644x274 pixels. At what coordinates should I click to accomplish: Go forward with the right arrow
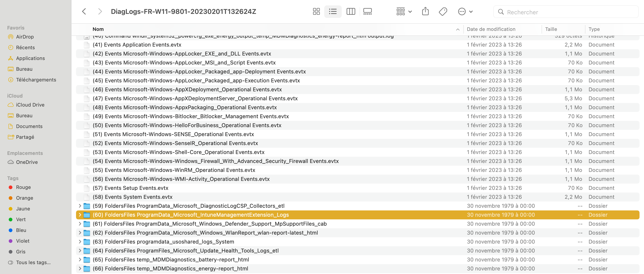(x=100, y=11)
